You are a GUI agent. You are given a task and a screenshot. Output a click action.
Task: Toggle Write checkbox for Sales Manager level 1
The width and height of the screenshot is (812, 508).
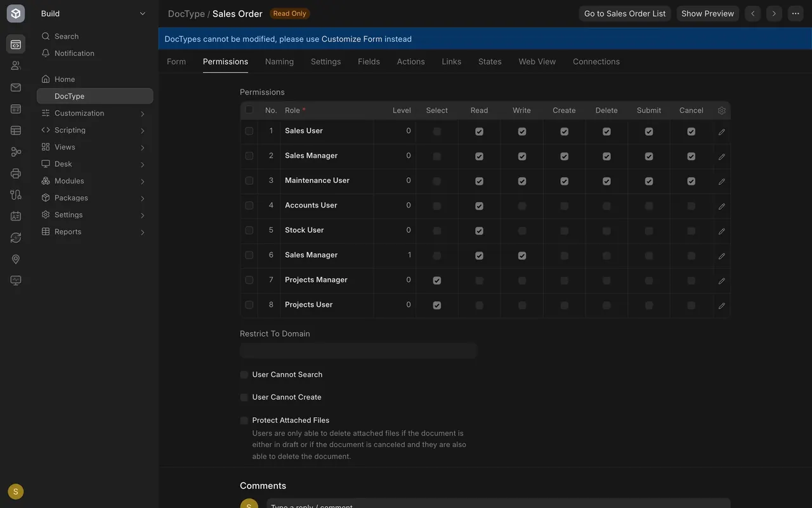tap(521, 255)
